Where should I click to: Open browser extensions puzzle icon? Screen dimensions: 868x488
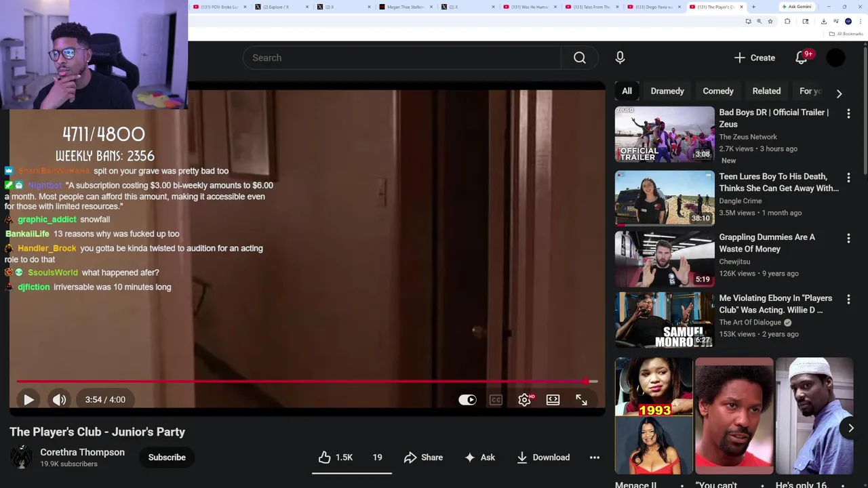click(x=787, y=21)
